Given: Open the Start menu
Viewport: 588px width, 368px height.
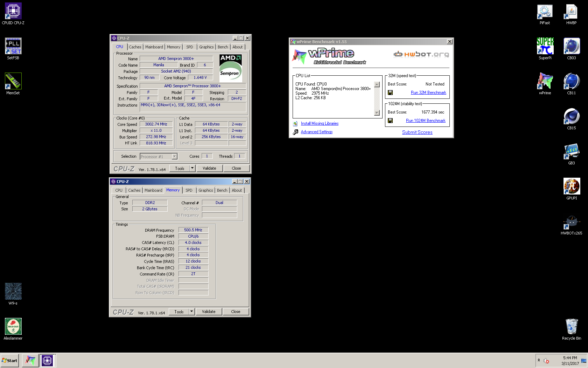Looking at the screenshot, I should pos(10,360).
